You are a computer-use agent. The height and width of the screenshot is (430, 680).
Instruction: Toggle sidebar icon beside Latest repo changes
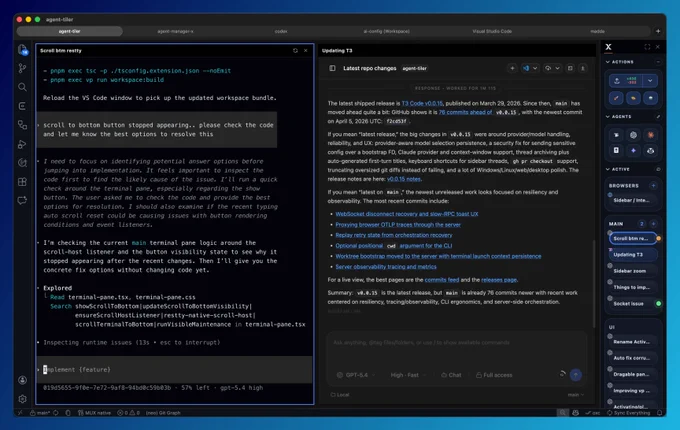click(x=332, y=68)
